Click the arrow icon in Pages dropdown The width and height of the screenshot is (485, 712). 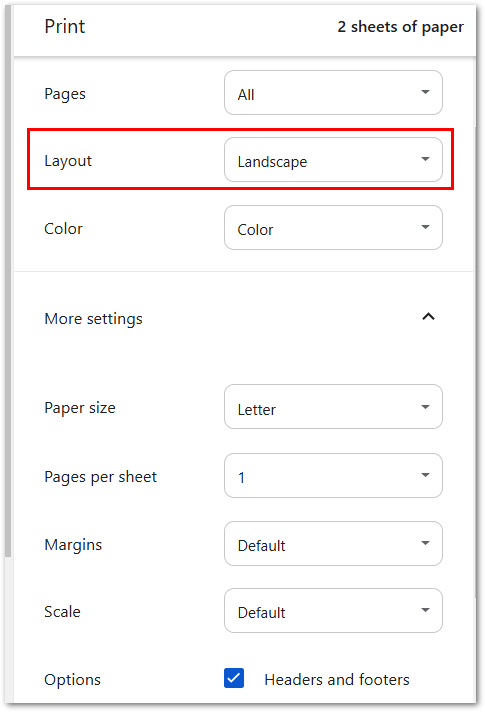point(425,92)
